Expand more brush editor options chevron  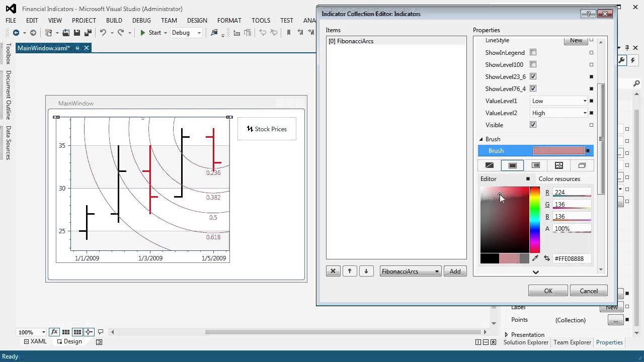[536, 272]
